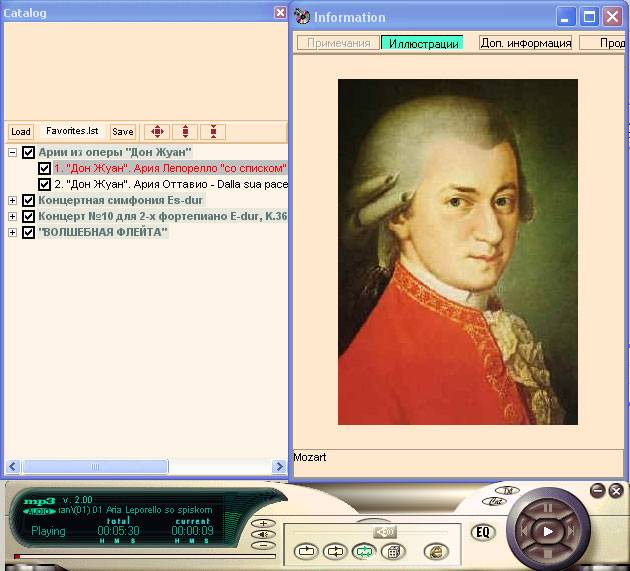The height and width of the screenshot is (571, 630).
Task: Expand the "ВОЛШЕБНАЯ ФЛЕЙТА" node
Action: pyautogui.click(x=12, y=232)
